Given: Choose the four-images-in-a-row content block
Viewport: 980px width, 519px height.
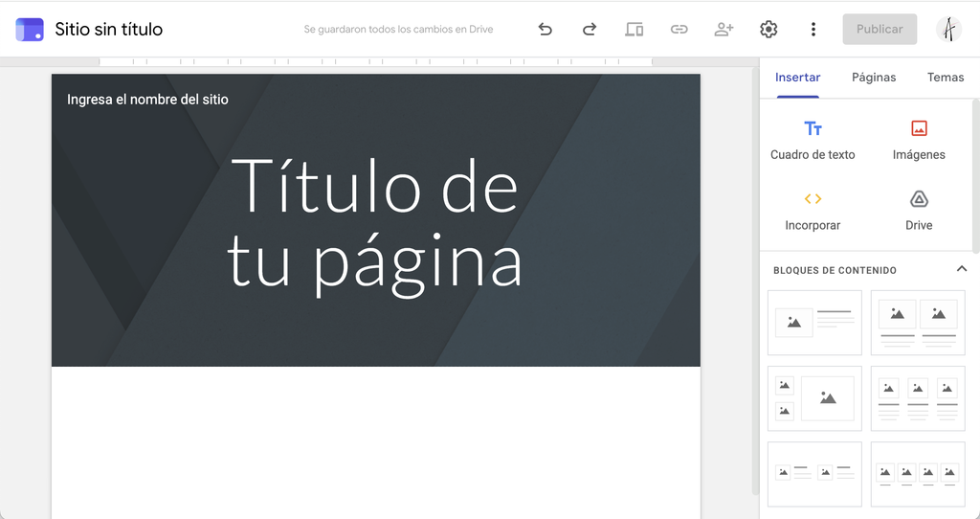Looking at the screenshot, I should click(918, 474).
